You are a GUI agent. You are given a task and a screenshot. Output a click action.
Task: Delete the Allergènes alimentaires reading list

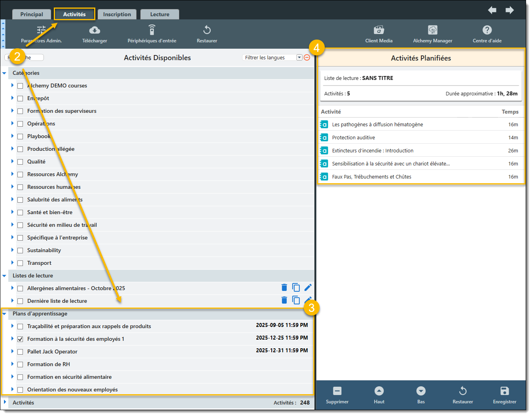tap(284, 287)
